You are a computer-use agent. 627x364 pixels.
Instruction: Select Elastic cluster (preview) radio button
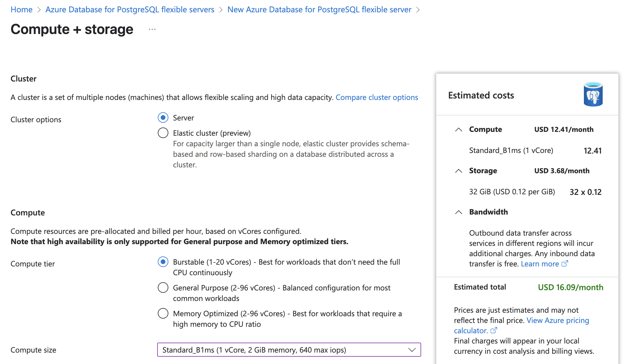(163, 133)
